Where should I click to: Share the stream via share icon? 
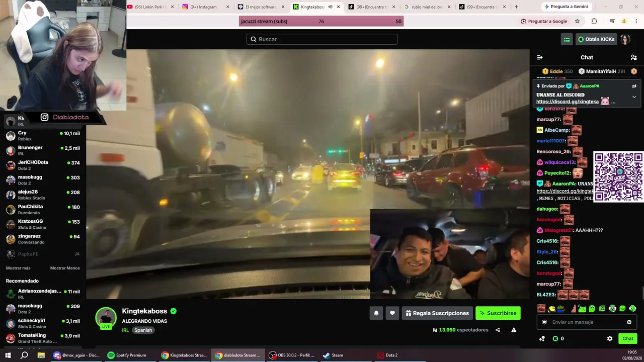498,330
